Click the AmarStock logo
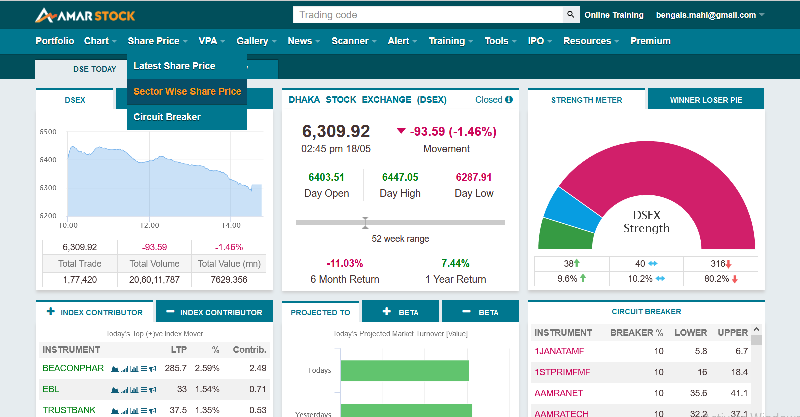The image size is (800, 417). click(85, 15)
